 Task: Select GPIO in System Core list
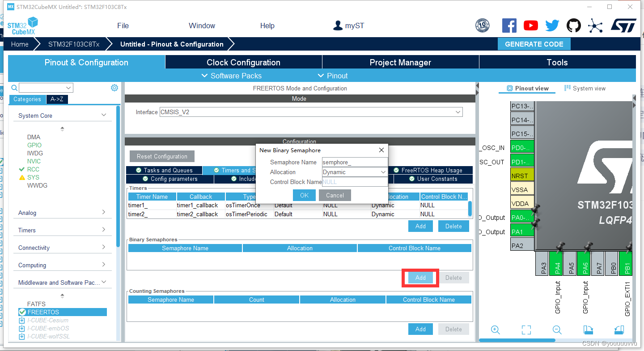(34, 145)
